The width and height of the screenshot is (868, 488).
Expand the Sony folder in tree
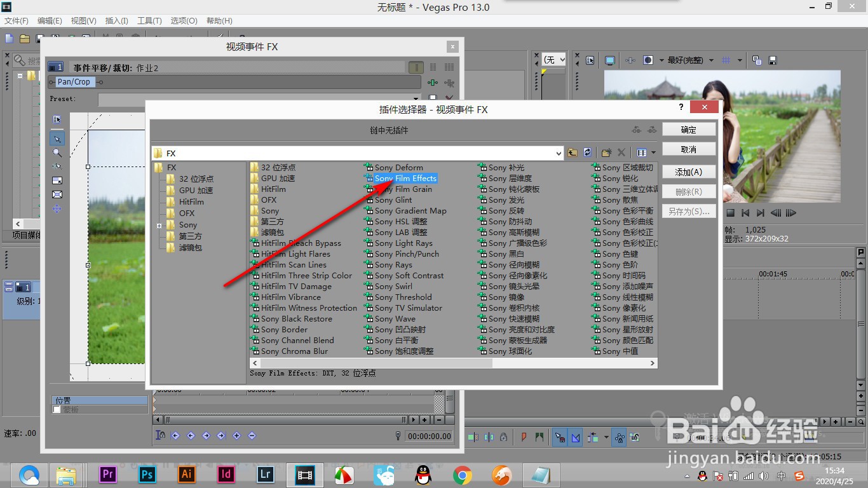(159, 226)
